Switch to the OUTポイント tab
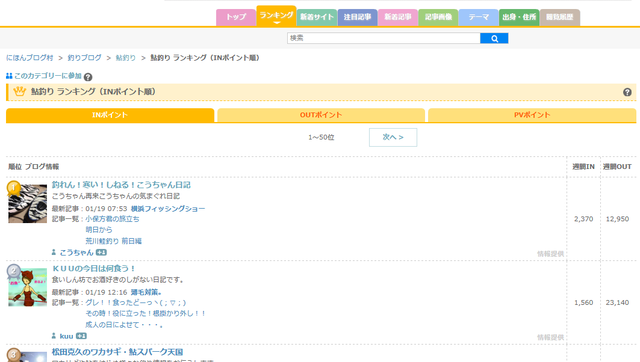 coord(321,115)
